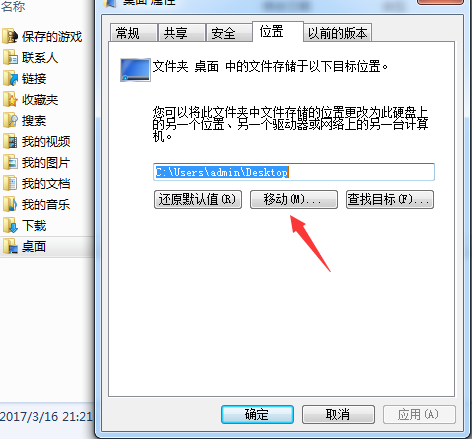Select the 我的文档 folder item
This screenshot has width=472, height=439.
37,183
